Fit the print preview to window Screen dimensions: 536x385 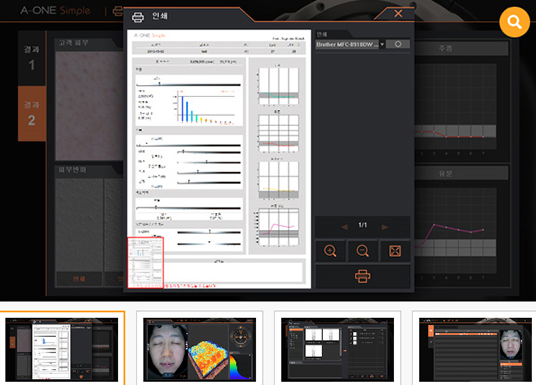coord(395,251)
